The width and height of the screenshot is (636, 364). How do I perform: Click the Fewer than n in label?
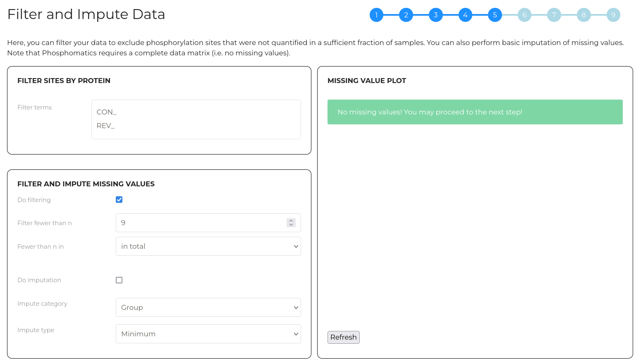[x=41, y=247]
